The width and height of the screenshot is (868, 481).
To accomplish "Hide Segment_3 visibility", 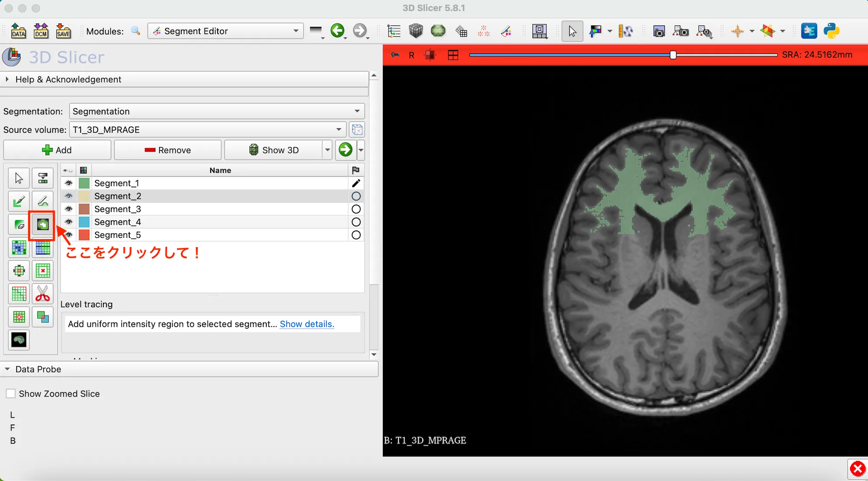I will pos(68,209).
